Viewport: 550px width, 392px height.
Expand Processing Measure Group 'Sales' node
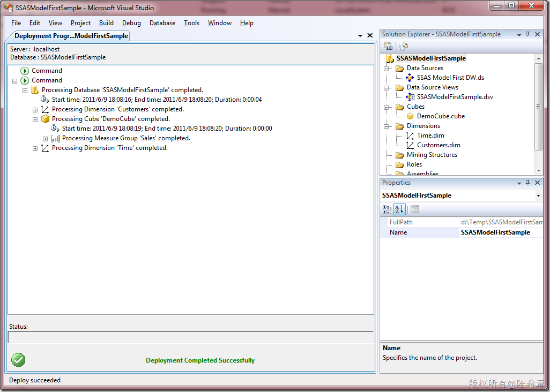[x=45, y=139]
